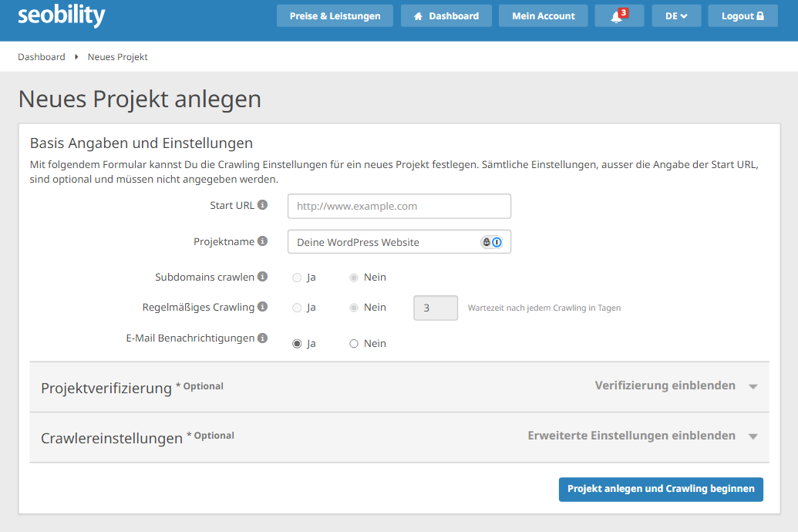This screenshot has height=532, width=798.
Task: Click Dashboard breadcrumb link
Action: (41, 56)
